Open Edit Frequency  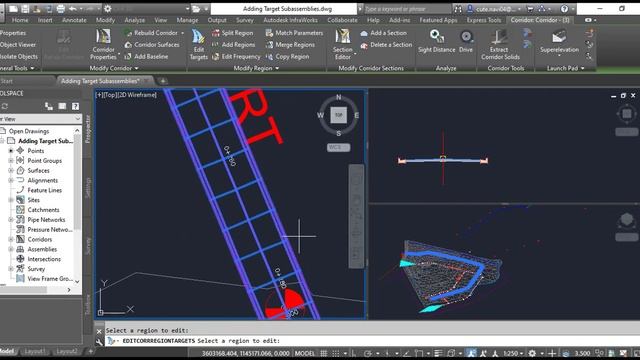click(236, 56)
